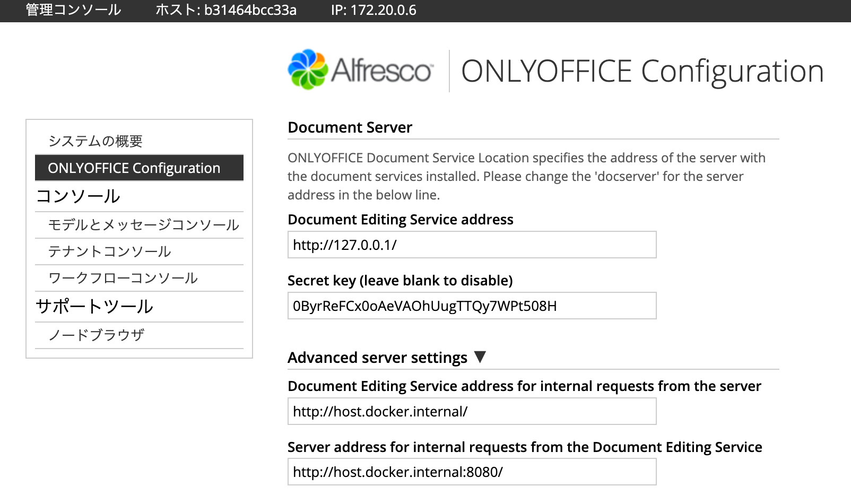Select the Secret key input field
Viewport: 851px width, 504px height.
click(471, 306)
